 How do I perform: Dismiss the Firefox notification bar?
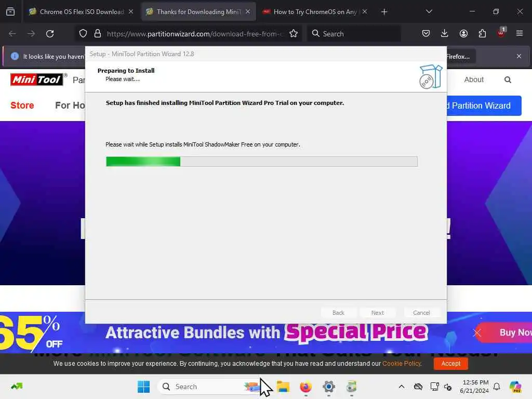[519, 56]
